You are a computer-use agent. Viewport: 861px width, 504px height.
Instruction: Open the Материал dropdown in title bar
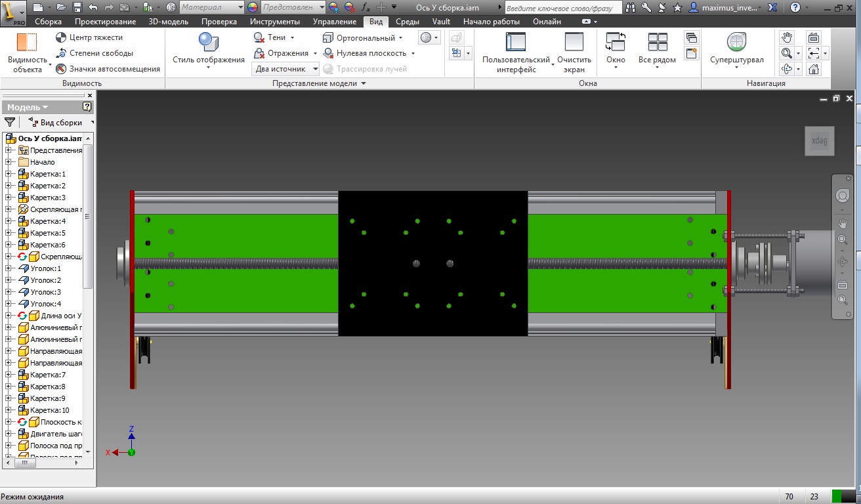[x=210, y=7]
